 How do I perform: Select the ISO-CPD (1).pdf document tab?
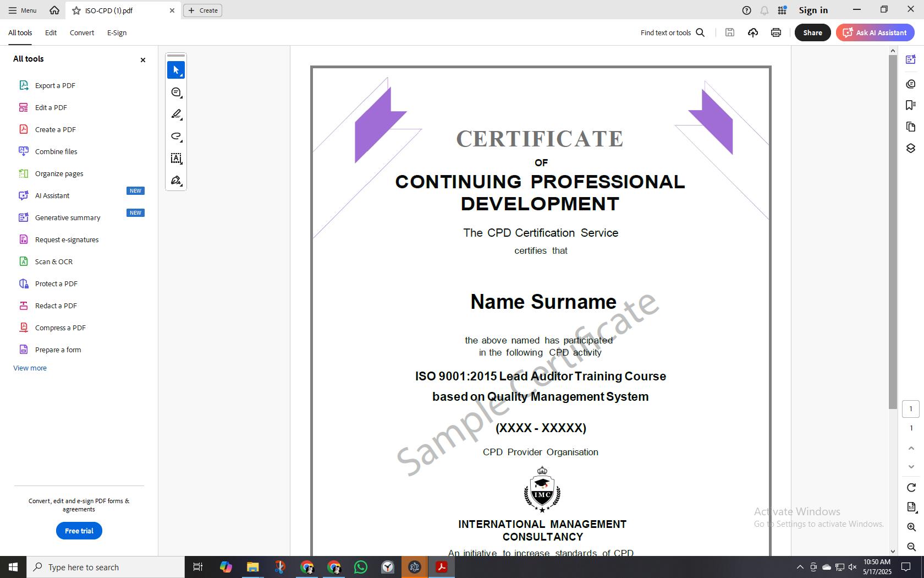[x=123, y=10]
